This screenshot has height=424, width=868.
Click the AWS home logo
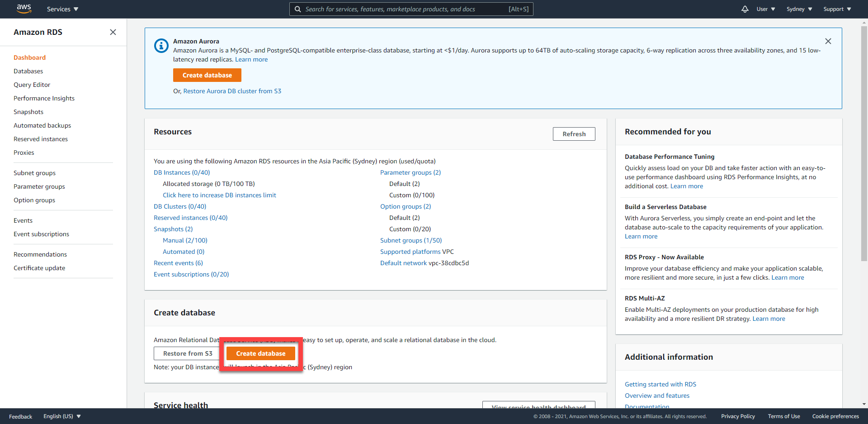point(24,9)
